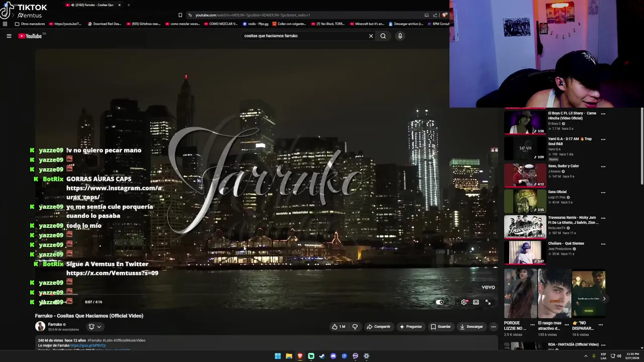Click the #Farruko hashtag link

[x=95, y=340]
